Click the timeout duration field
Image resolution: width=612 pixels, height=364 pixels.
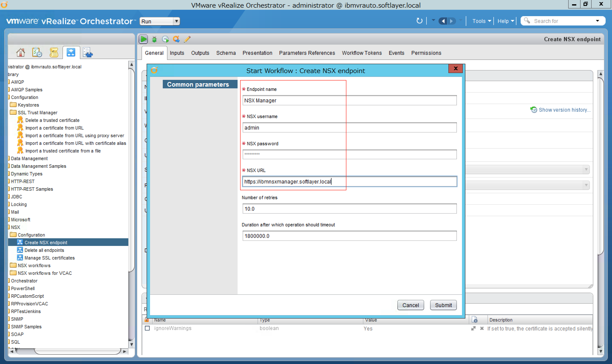pos(349,236)
